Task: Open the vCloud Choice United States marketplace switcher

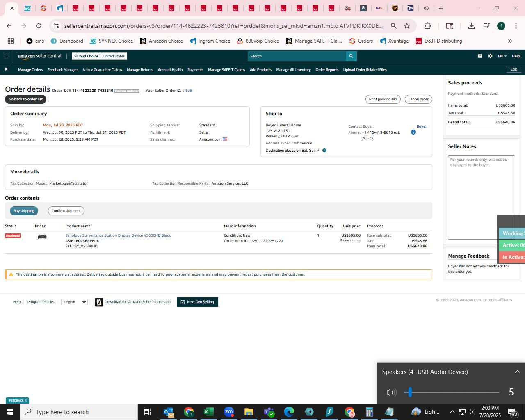Action: [x=99, y=56]
